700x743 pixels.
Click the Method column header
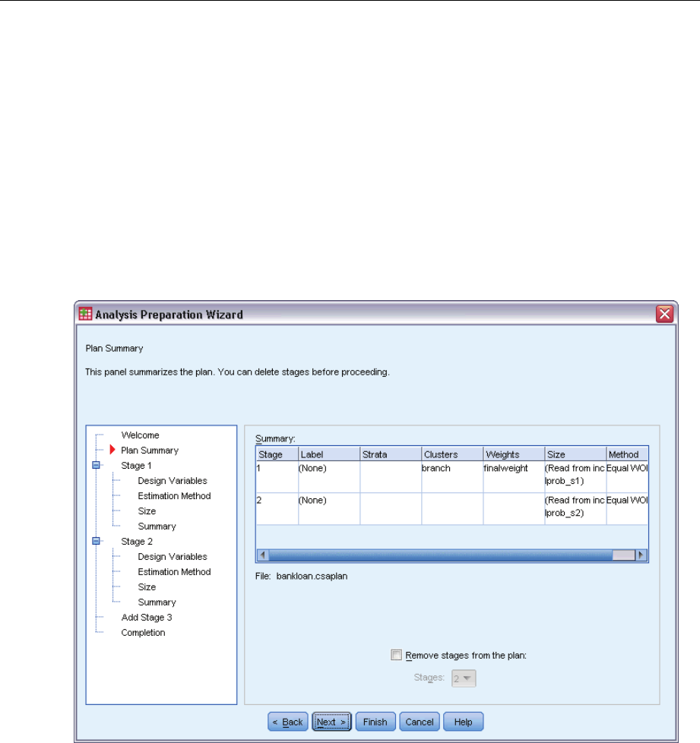tap(627, 454)
